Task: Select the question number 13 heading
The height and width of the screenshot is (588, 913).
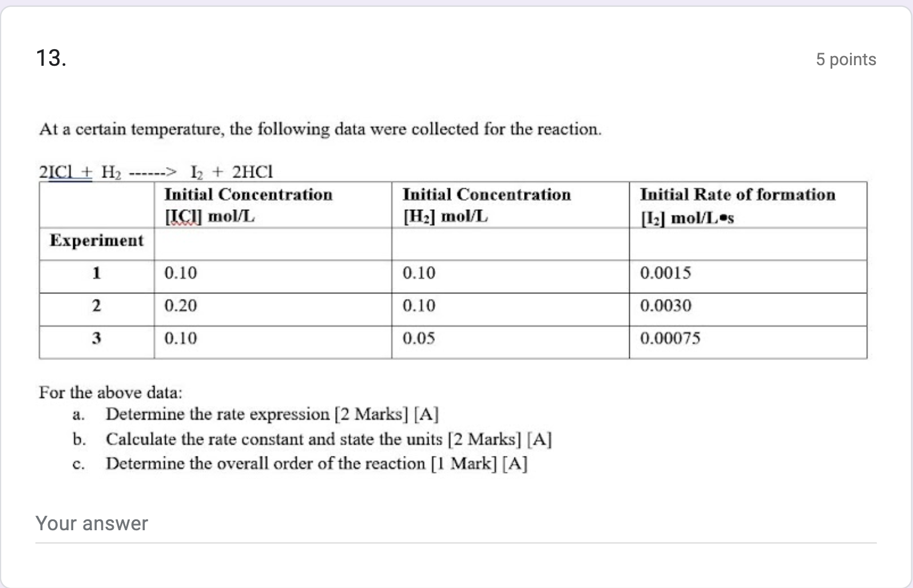Action: (51, 58)
